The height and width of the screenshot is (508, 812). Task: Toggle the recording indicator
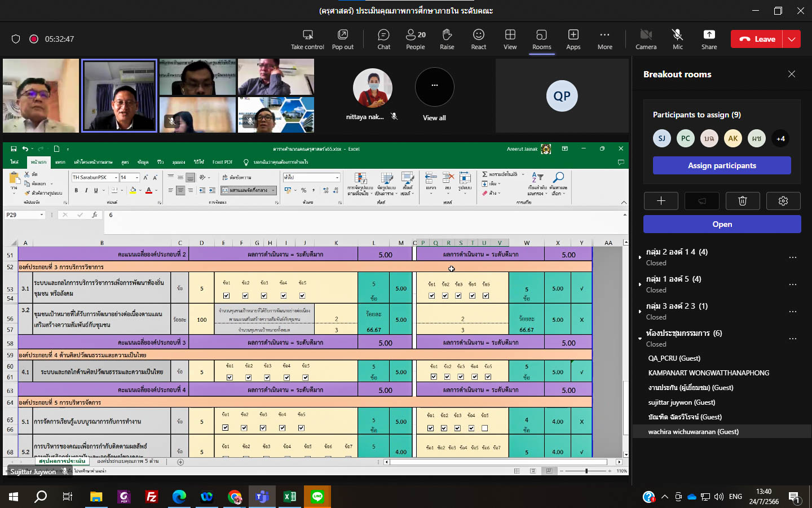tap(34, 39)
